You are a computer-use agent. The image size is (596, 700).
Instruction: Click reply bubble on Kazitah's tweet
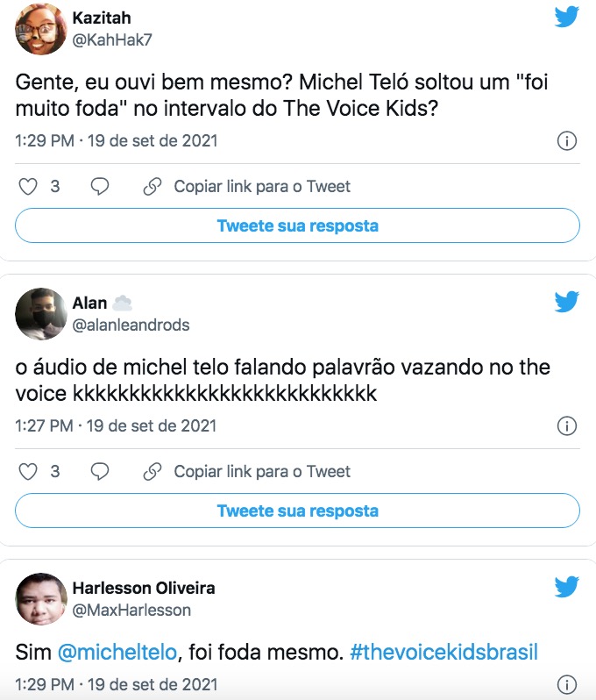(100, 187)
